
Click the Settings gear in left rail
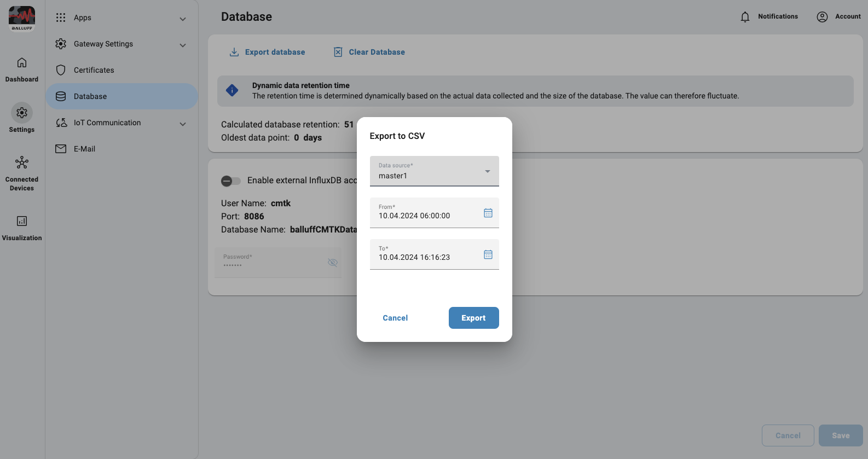[22, 113]
